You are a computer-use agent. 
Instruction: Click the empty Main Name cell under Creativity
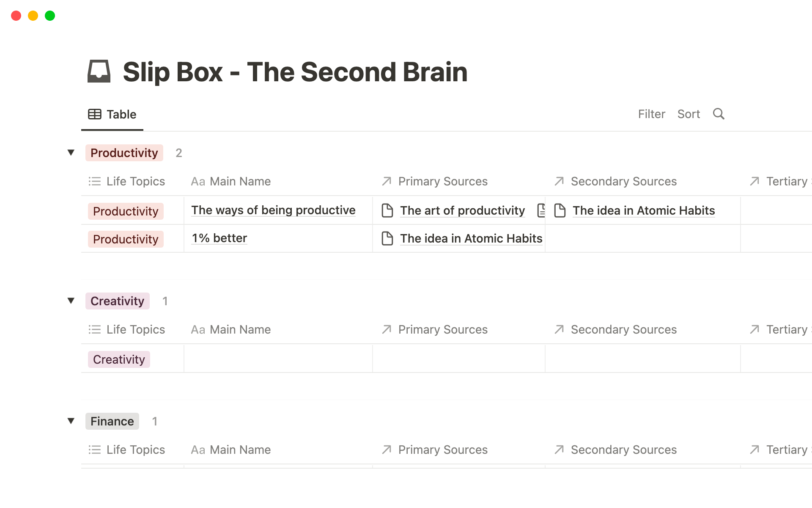coord(278,358)
